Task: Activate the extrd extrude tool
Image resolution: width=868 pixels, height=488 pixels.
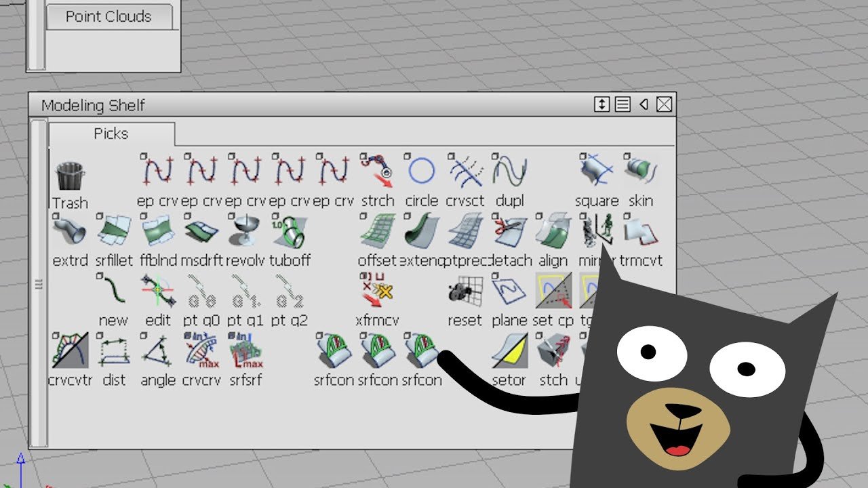Action: point(70,230)
